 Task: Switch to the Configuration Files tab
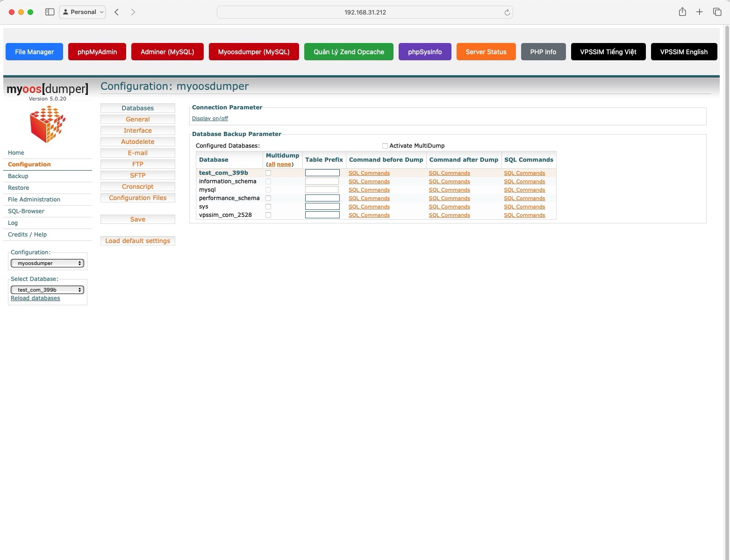pos(138,198)
